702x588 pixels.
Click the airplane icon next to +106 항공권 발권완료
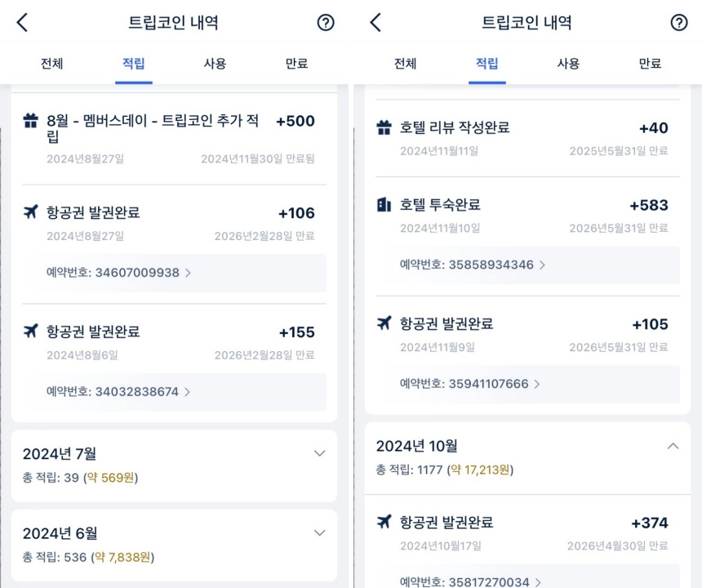pos(30,213)
